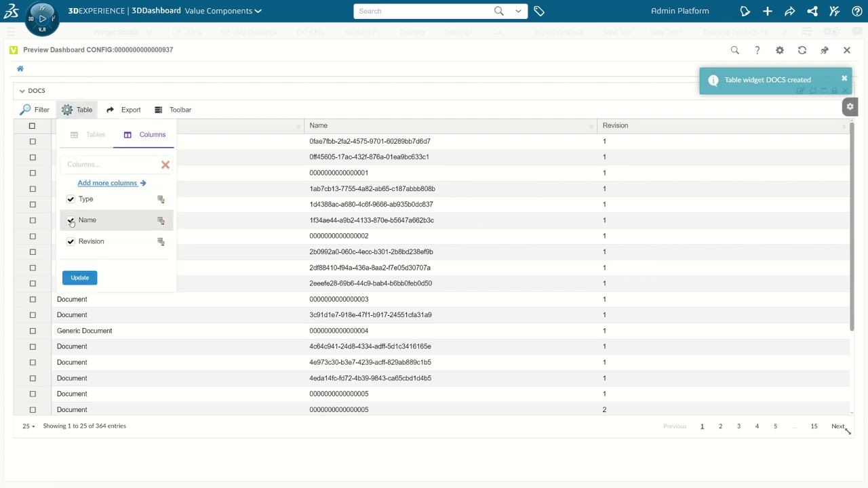Open the Export menu

click(123, 110)
